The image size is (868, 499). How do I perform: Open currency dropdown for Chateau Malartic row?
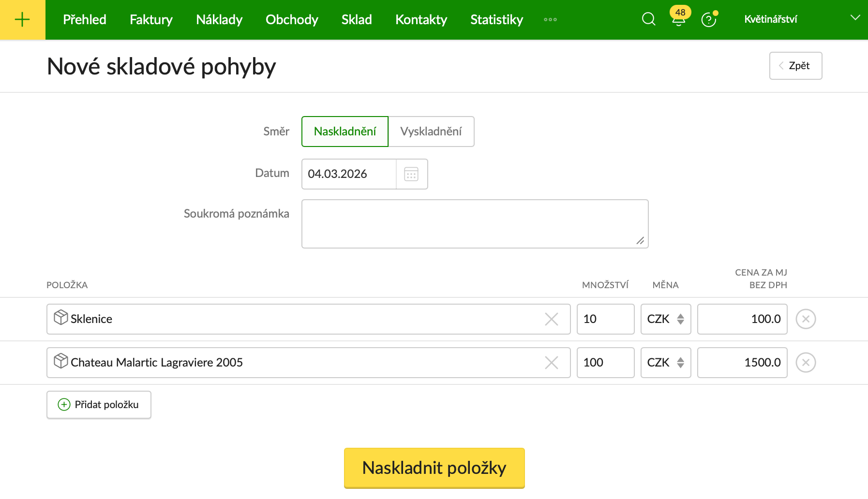click(665, 363)
